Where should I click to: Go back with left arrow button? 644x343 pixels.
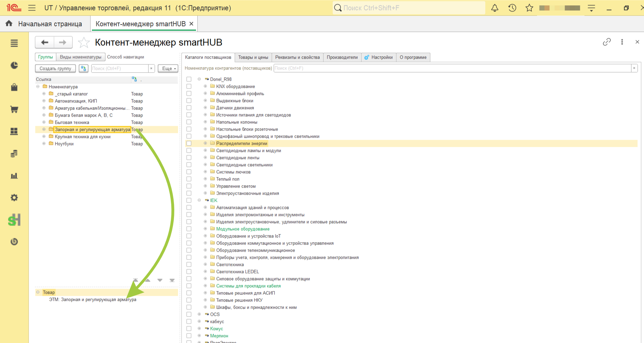click(44, 42)
